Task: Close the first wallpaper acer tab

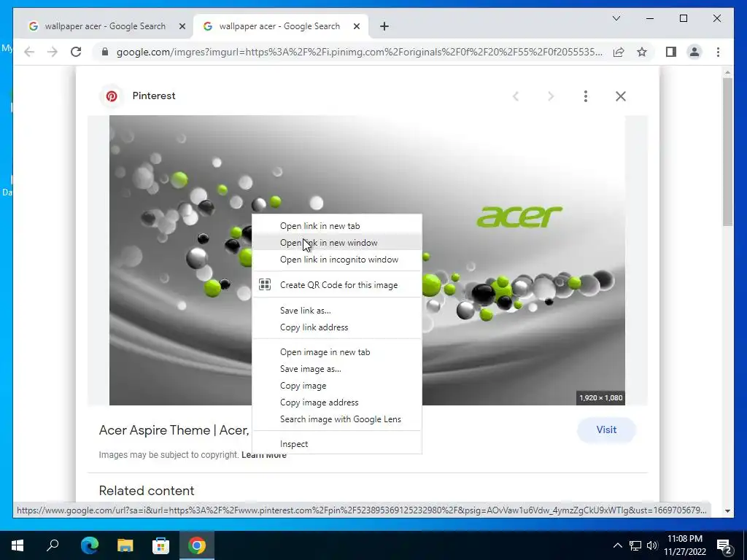Action: (182, 27)
